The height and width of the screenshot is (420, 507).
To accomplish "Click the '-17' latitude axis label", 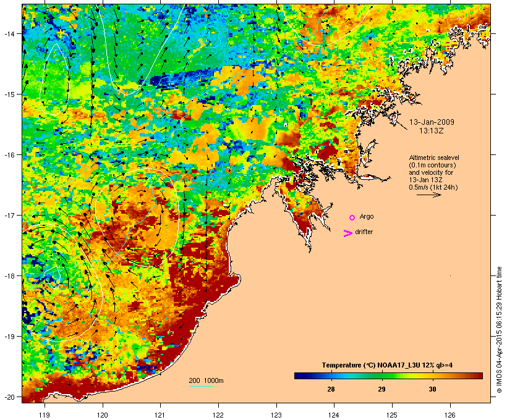I will pos(9,216).
